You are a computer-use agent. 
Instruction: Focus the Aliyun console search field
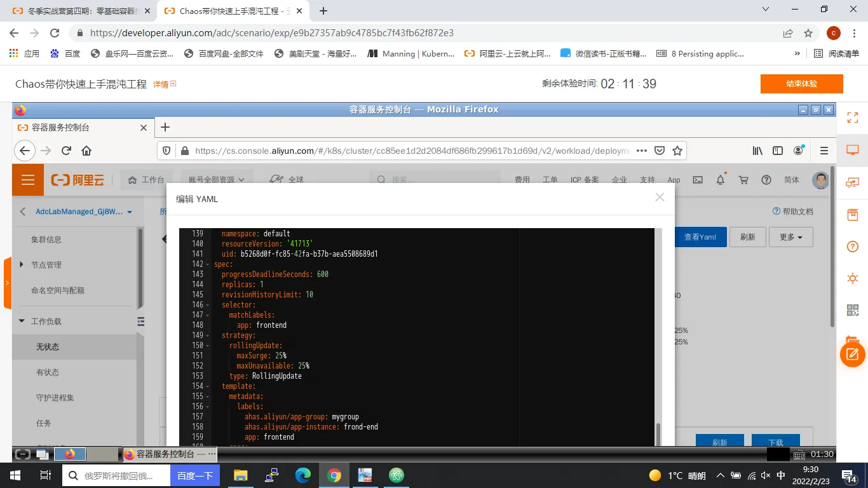(x=435, y=180)
